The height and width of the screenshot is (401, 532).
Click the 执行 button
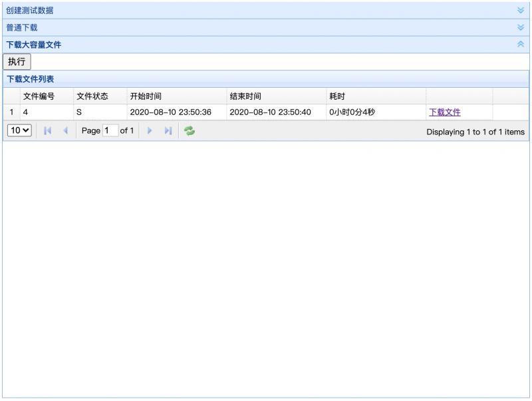(x=17, y=62)
